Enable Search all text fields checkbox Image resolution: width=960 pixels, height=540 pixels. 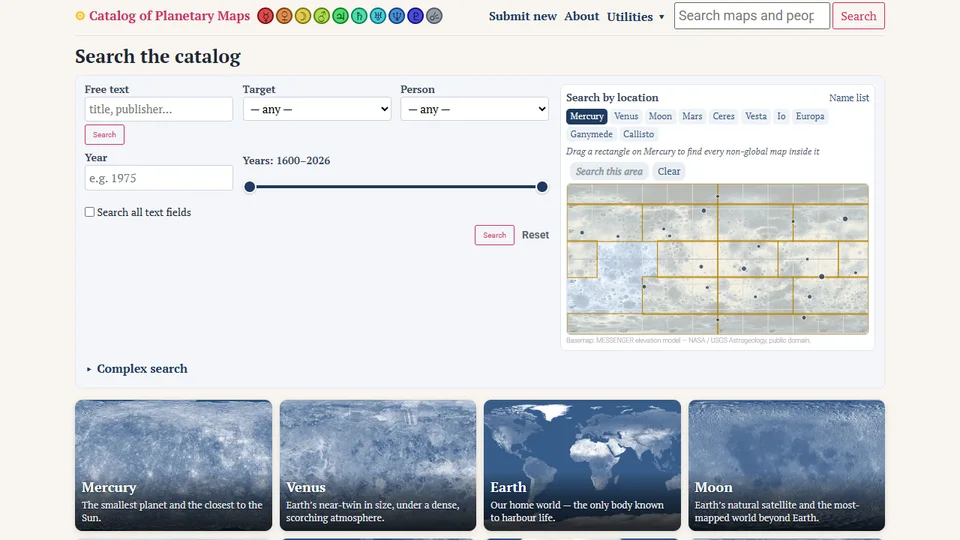click(89, 212)
